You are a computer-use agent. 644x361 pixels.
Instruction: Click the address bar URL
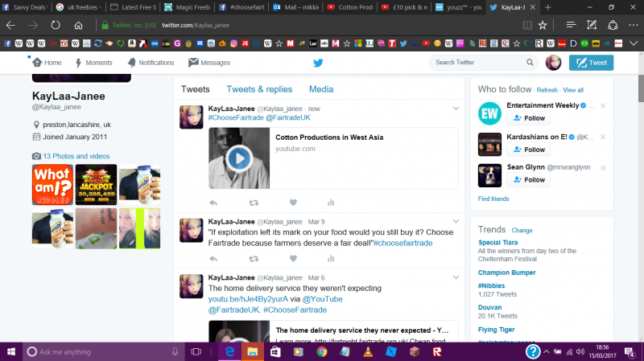coord(196,25)
